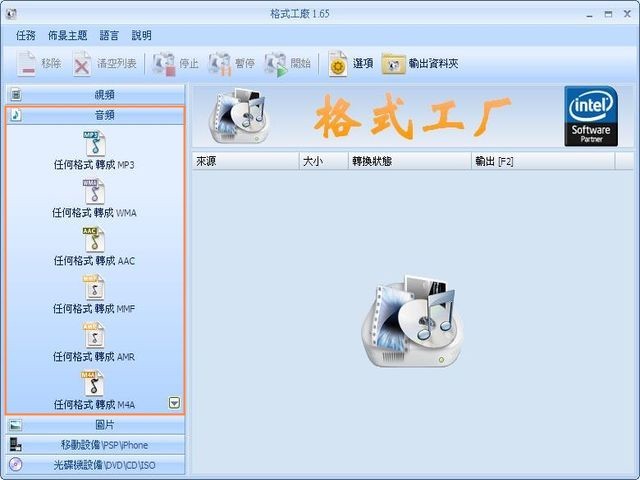Collapse the Audio (音頻) category header
The height and width of the screenshot is (480, 640).
pos(96,115)
